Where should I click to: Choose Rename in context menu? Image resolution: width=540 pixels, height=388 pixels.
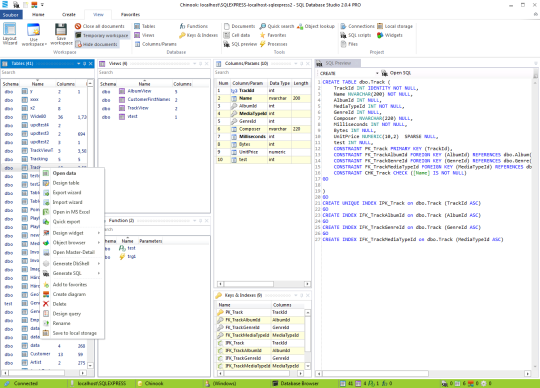tap(73, 323)
